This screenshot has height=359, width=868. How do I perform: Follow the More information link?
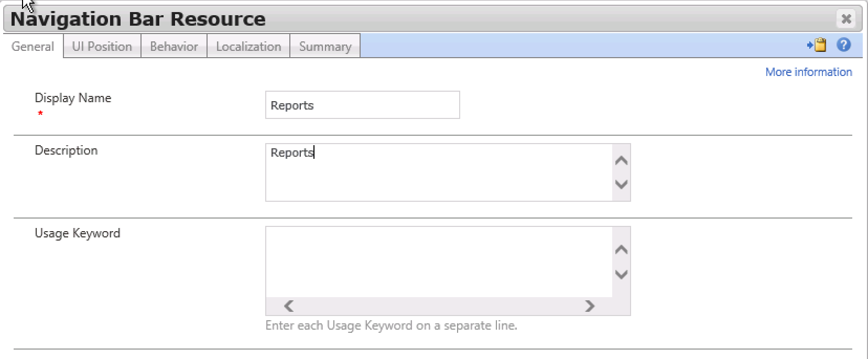pos(808,72)
